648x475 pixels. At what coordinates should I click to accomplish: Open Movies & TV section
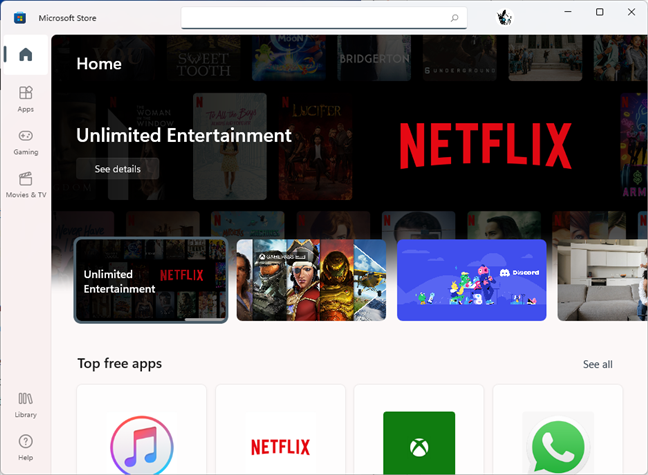pos(26,185)
